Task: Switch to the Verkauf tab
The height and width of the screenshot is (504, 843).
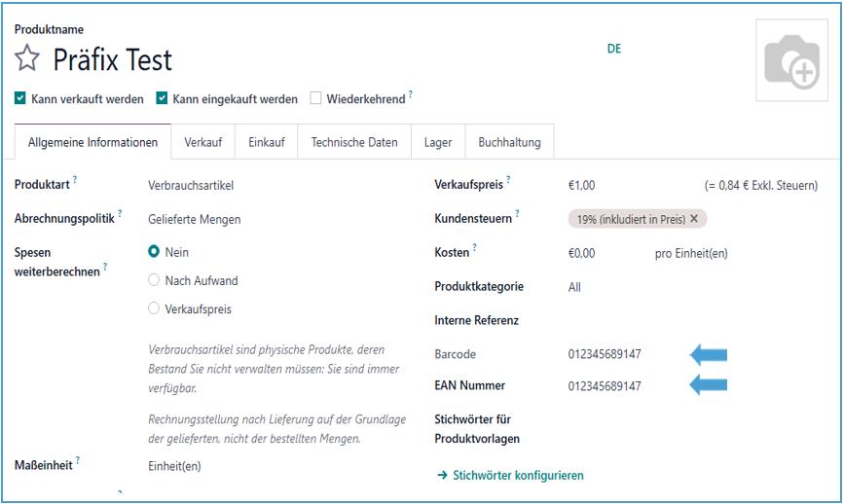Action: tap(202, 142)
